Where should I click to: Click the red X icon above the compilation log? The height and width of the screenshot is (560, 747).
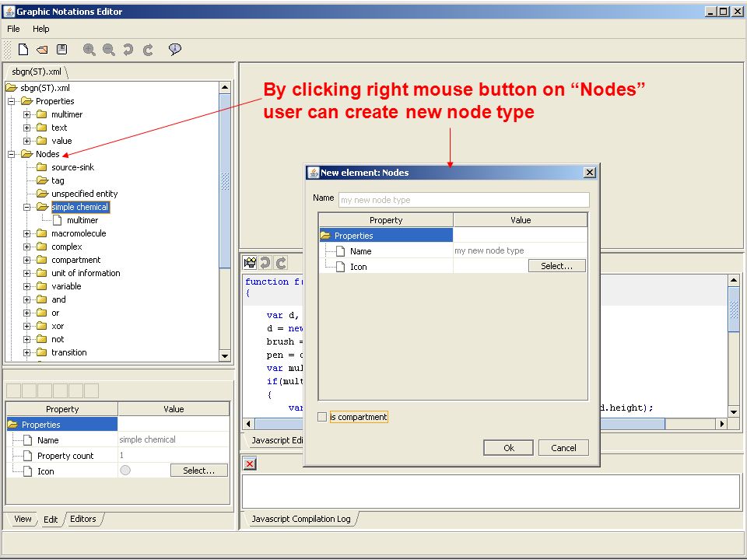(250, 464)
